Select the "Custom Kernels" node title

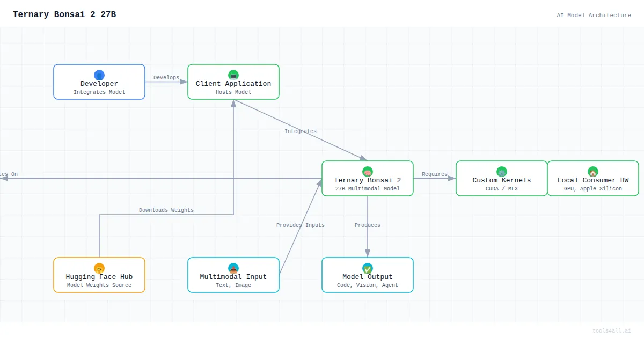(502, 180)
